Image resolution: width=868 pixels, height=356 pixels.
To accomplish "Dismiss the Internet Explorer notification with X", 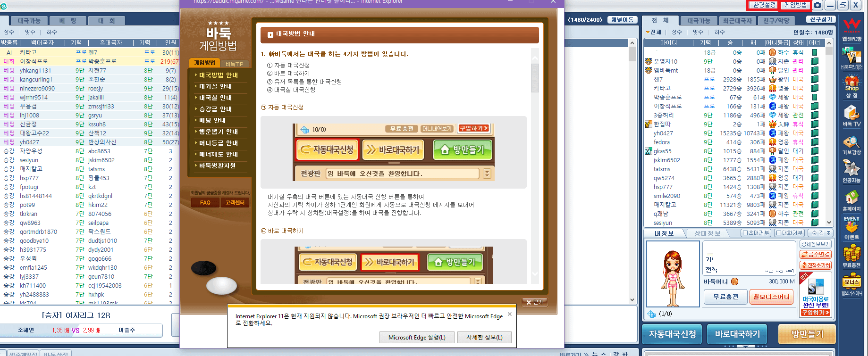I will point(510,314).
